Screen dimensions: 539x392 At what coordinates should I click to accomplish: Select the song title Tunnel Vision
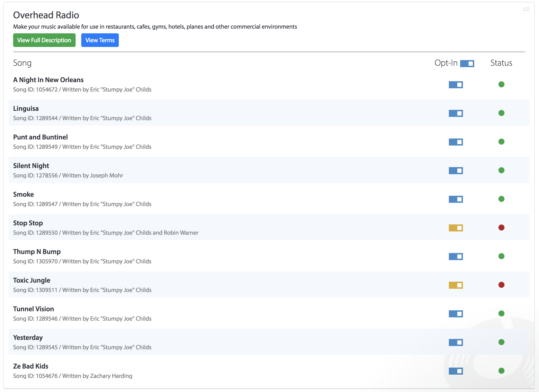(34, 309)
